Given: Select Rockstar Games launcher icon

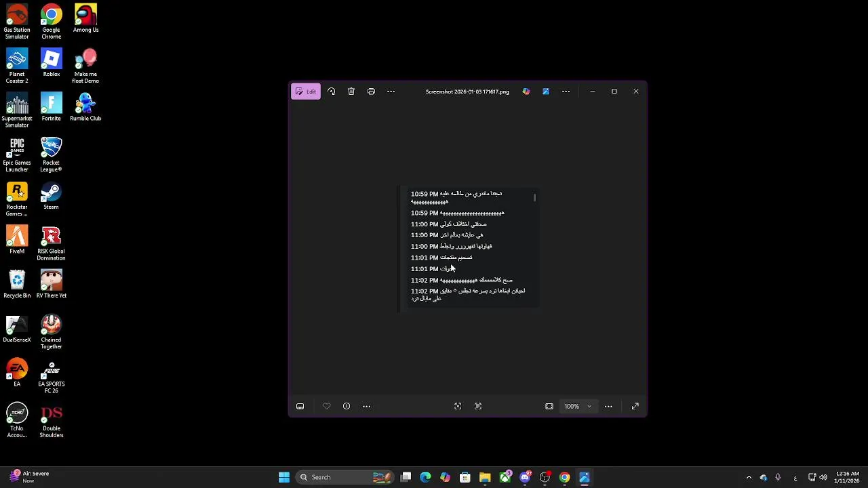Looking at the screenshot, I should pyautogui.click(x=17, y=199).
